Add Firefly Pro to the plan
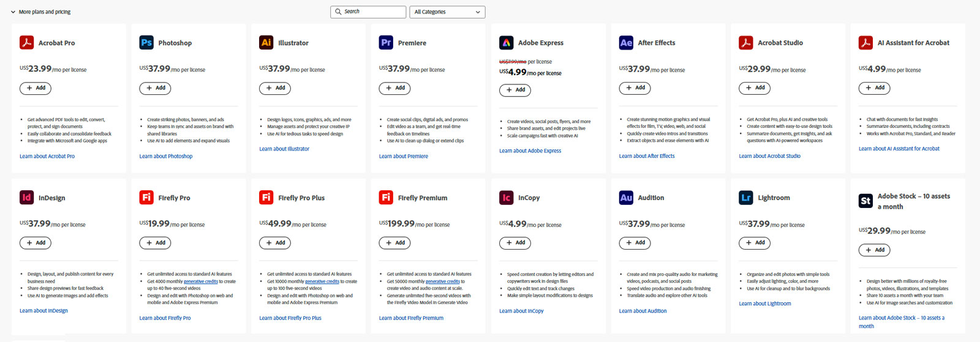This screenshot has width=980, height=342. coord(155,243)
